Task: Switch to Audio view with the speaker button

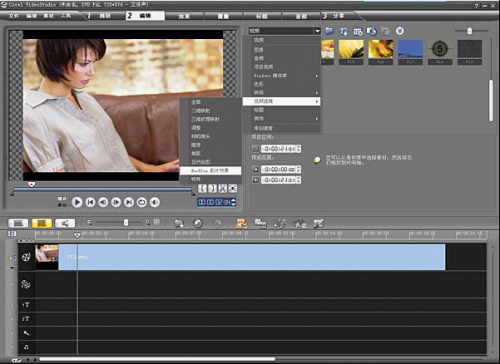Action: pyautogui.click(x=65, y=223)
